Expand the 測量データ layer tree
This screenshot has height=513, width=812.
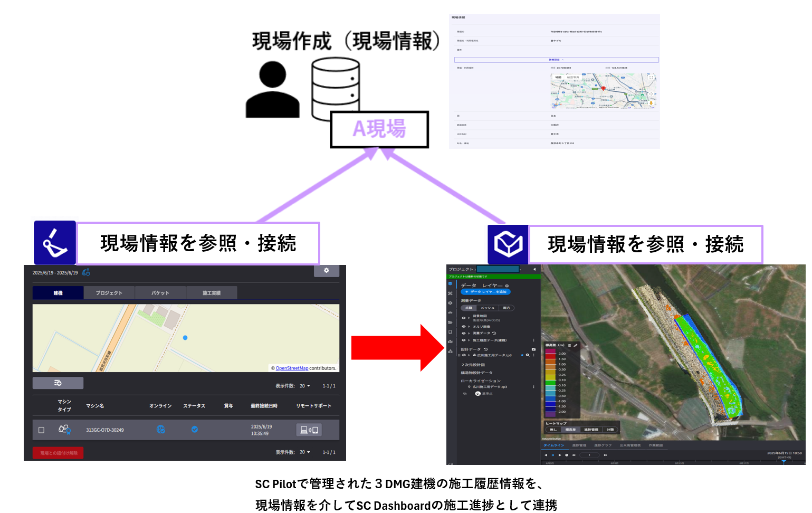469,333
